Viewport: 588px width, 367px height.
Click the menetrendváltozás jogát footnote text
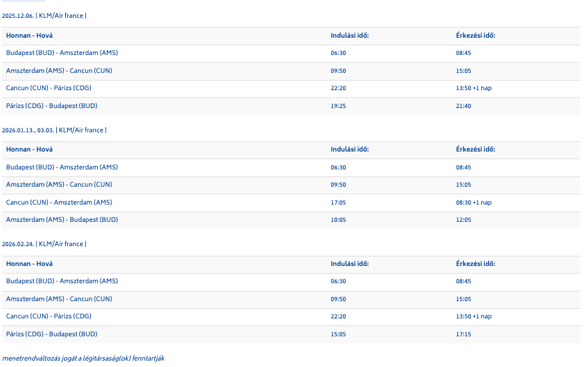pos(83,359)
